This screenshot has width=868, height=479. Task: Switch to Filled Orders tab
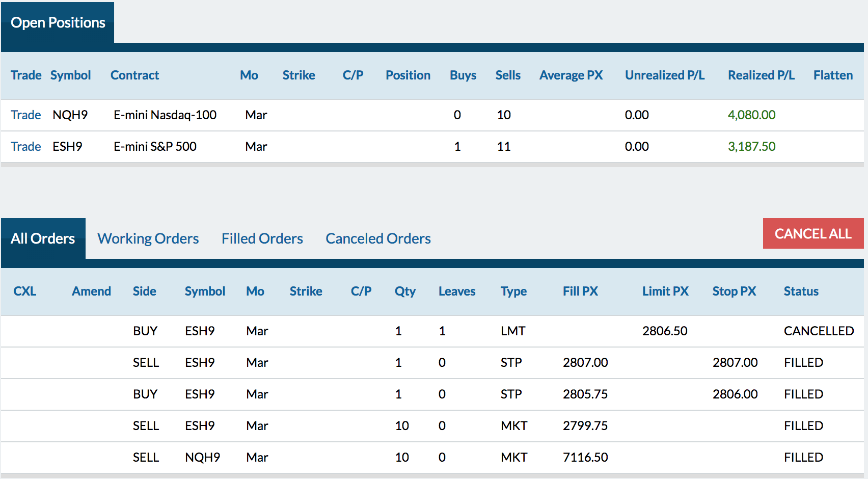coord(262,238)
